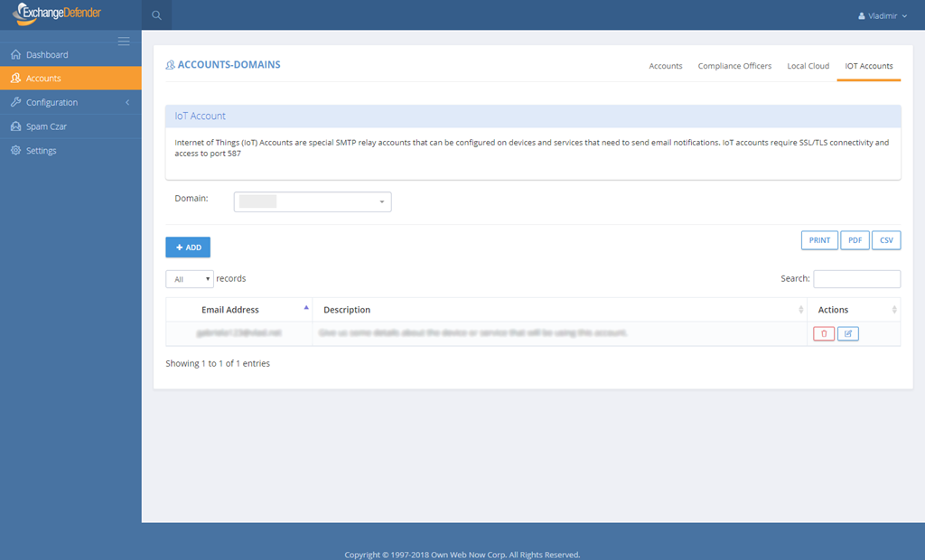
Task: Click into the Search input field
Action: tap(856, 279)
